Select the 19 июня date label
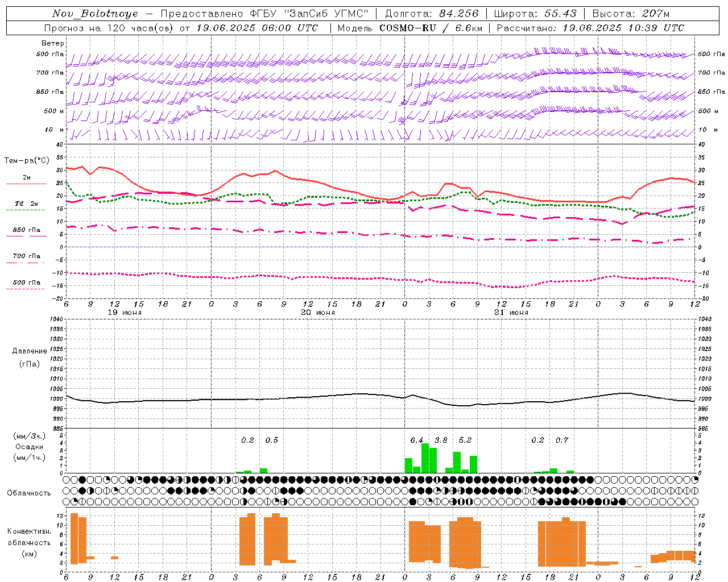 tap(125, 312)
